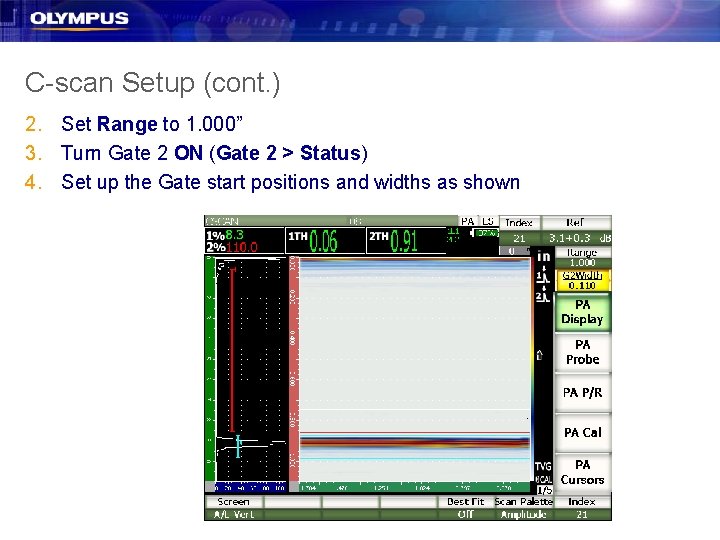This screenshot has height=540, width=720.
Task: Click the green horizontal scan-axis ruler
Action: point(415,487)
